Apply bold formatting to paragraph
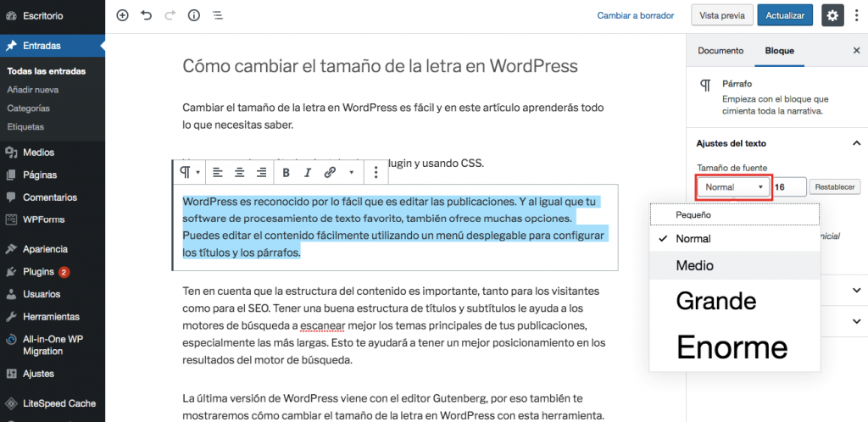 [x=286, y=172]
